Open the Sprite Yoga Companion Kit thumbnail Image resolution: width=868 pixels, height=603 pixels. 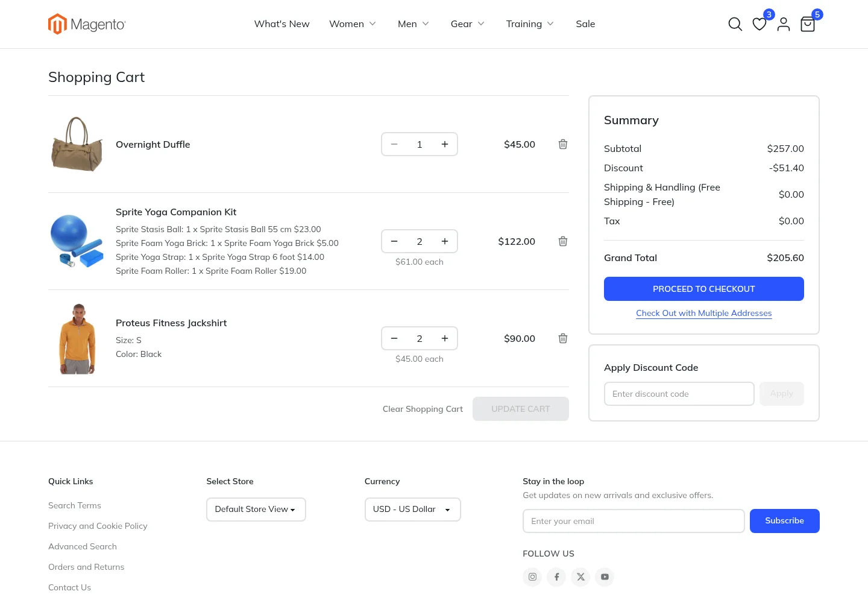click(77, 241)
